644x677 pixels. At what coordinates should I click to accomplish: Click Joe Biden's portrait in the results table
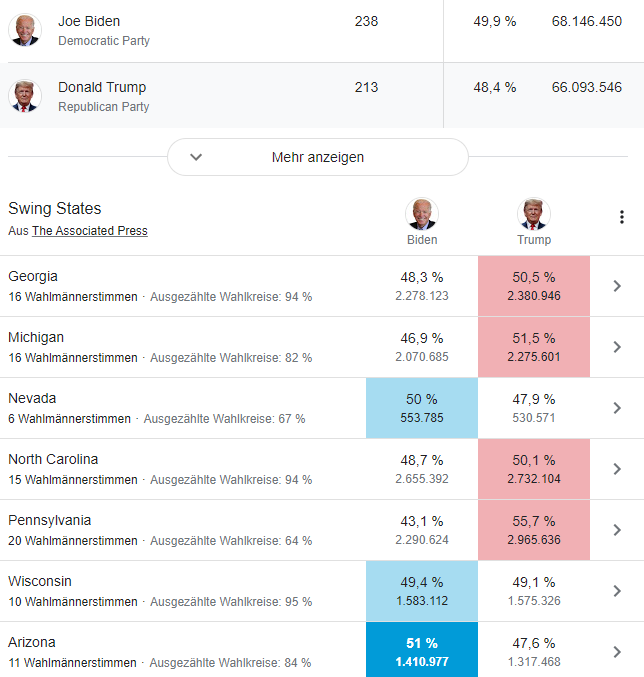click(25, 30)
